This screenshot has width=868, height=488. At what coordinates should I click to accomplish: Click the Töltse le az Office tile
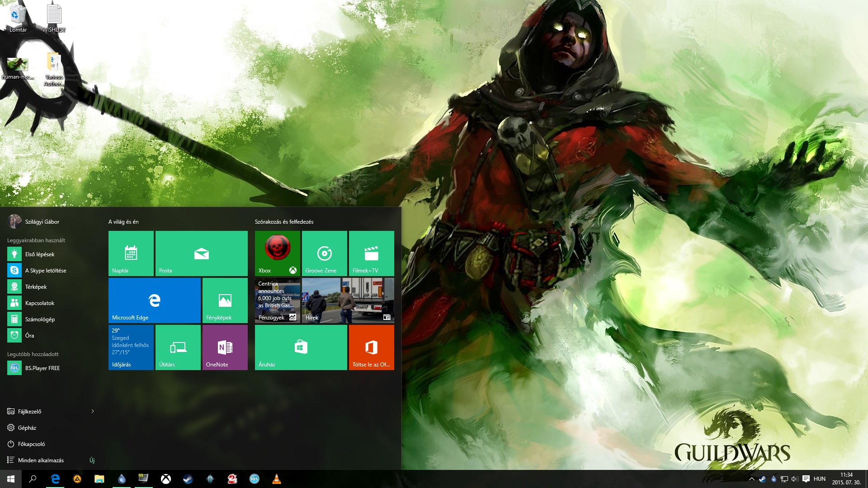(x=372, y=347)
